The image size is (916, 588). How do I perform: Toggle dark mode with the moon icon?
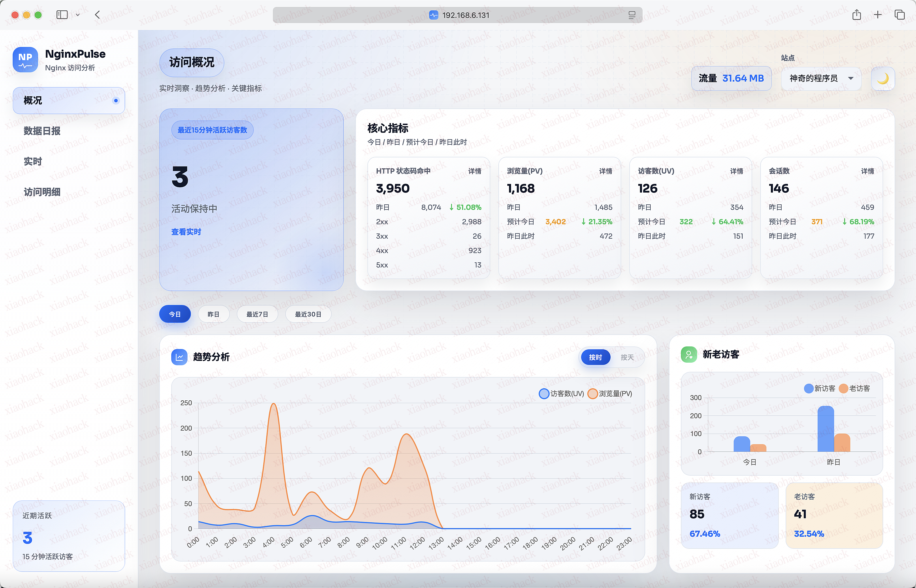pyautogui.click(x=883, y=79)
